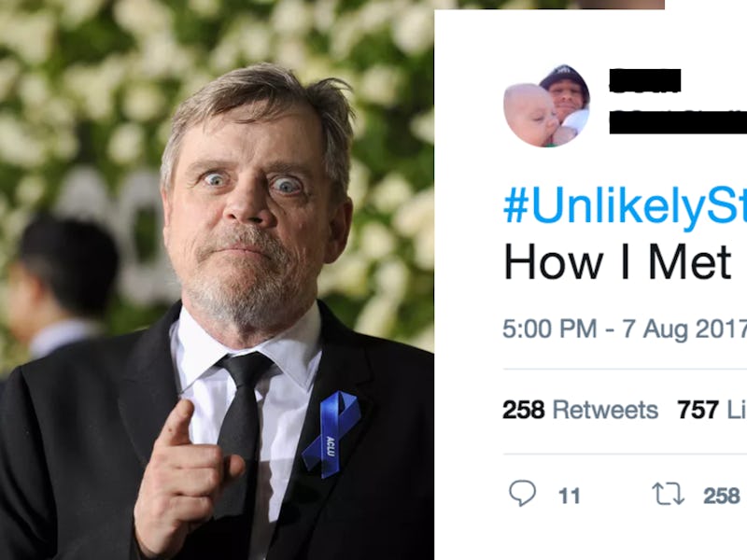
Task: Click the reply speech bubble icon
Action: [x=522, y=494]
